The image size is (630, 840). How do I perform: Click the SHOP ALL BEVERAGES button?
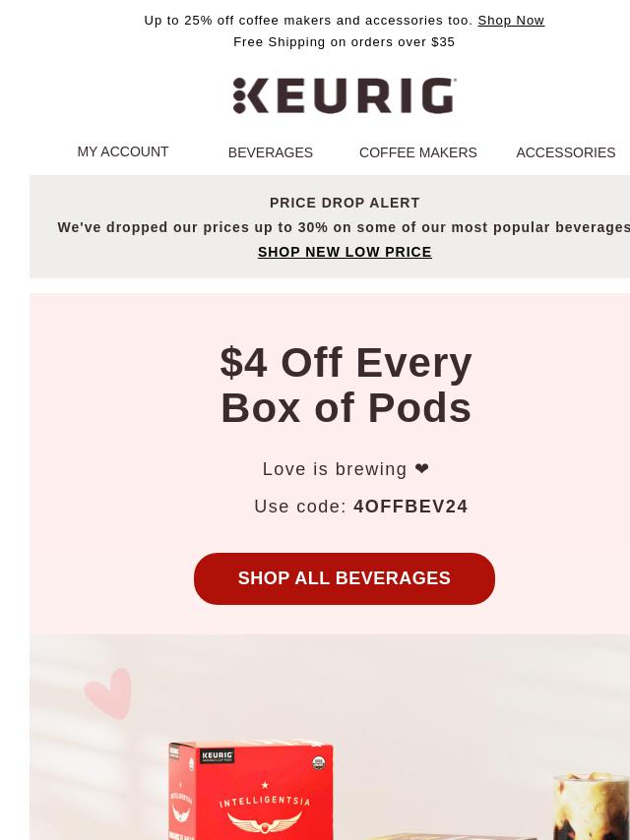[345, 578]
